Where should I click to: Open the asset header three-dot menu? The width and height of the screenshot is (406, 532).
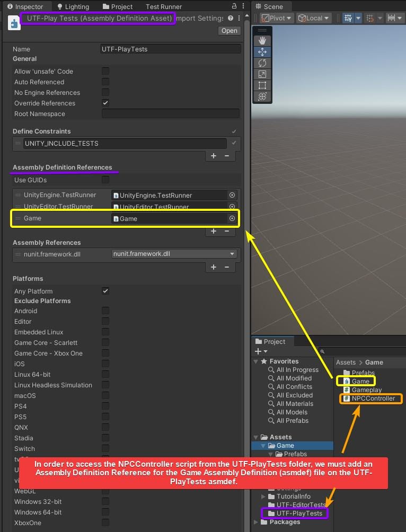click(239, 18)
